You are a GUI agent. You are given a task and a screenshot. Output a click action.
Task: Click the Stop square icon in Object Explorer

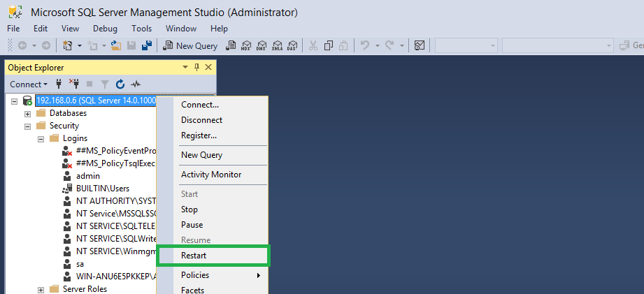90,84
